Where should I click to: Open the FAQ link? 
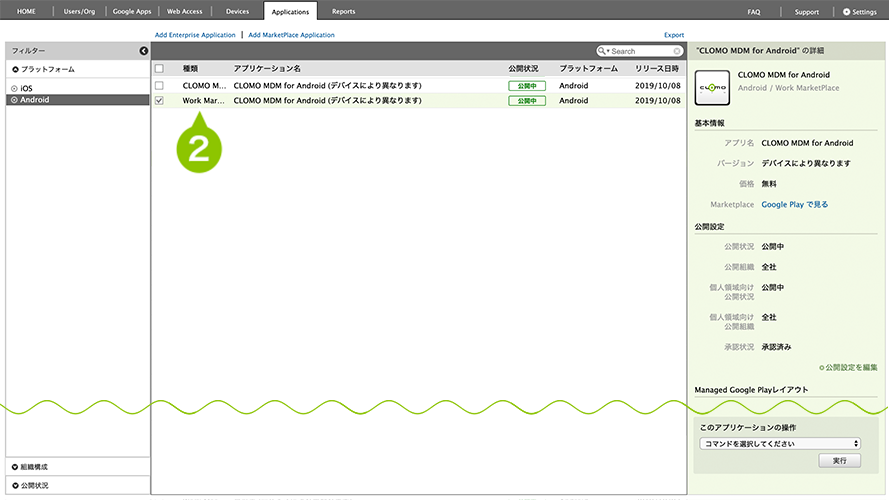point(753,12)
